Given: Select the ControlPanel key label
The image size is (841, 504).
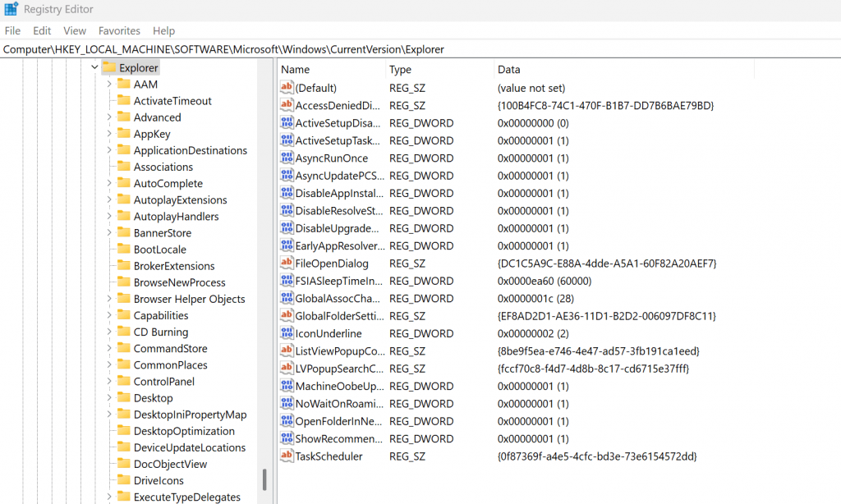Looking at the screenshot, I should click(x=163, y=381).
